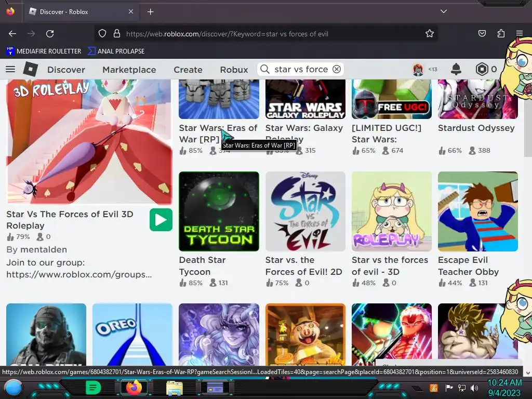Open a new tab with plus icon
The width and height of the screenshot is (532, 399).
[x=150, y=12]
